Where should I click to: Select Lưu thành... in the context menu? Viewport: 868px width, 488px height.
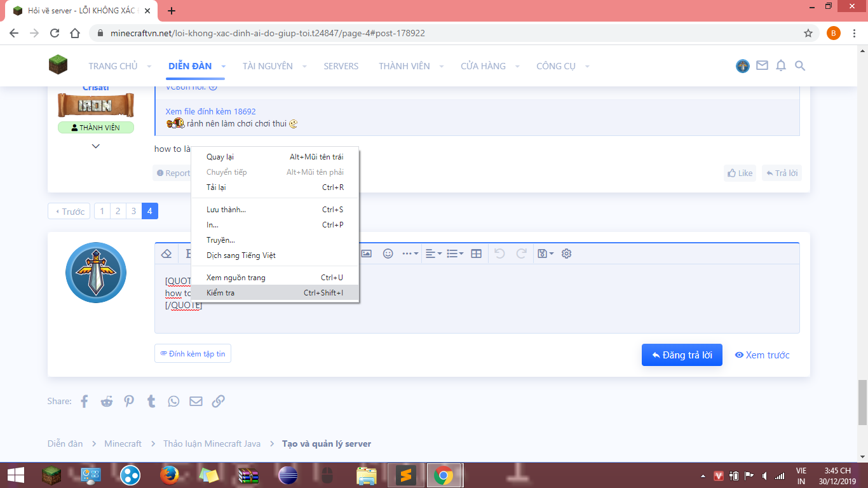point(275,210)
